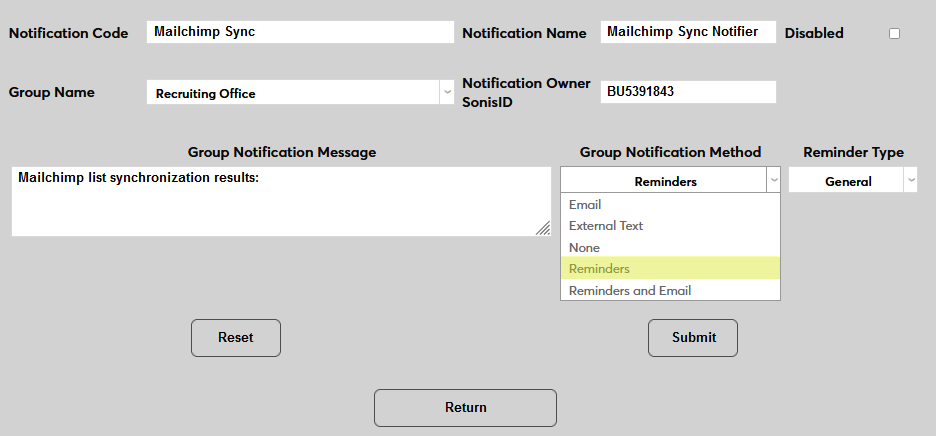
Task: Open the Group Name dropdown
Action: click(300, 93)
